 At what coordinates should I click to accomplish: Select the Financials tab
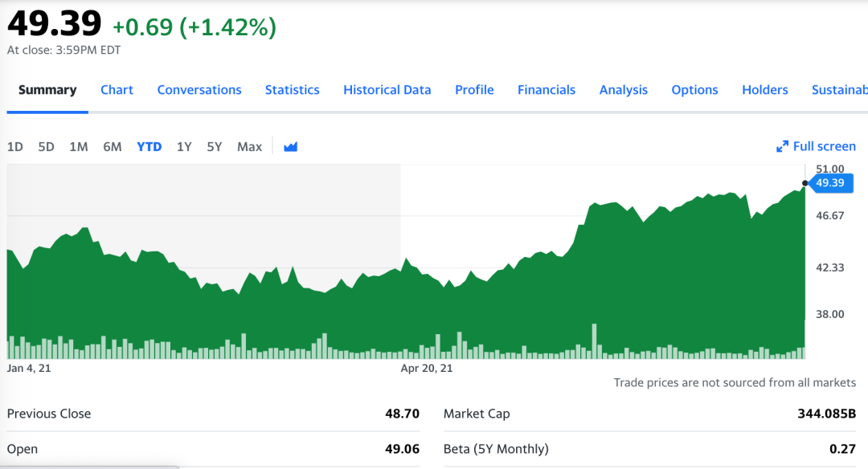547,90
